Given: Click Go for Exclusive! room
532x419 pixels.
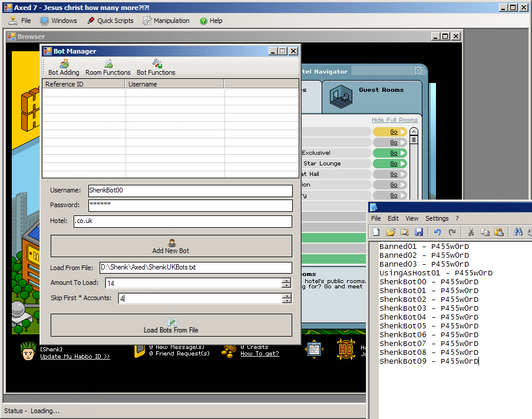Looking at the screenshot, I should [x=389, y=153].
